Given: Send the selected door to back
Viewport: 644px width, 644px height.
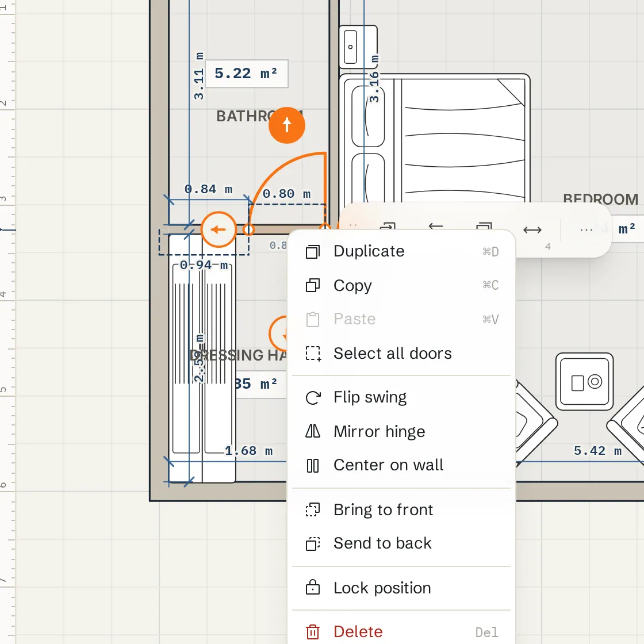Looking at the screenshot, I should [x=401, y=543].
